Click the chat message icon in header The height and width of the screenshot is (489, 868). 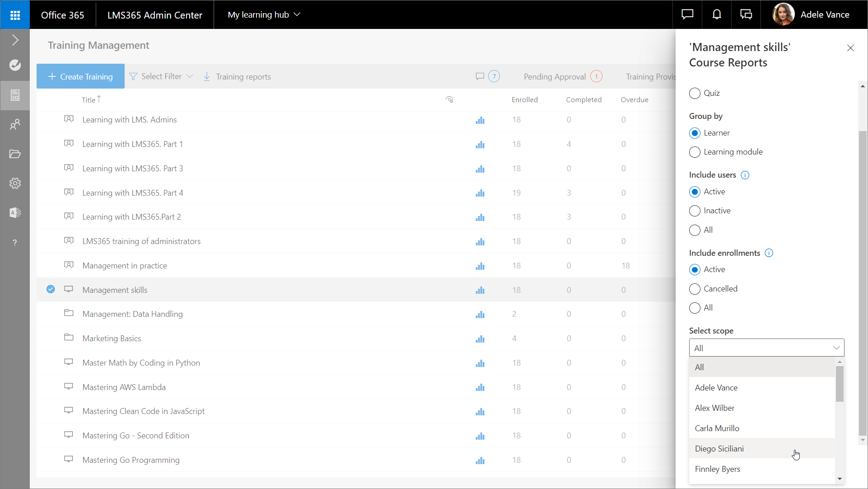[687, 14]
